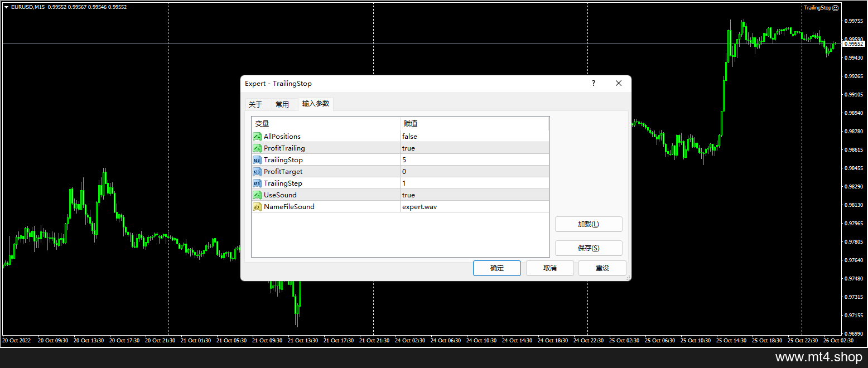Click the ProfitTarget integer variable icon

(x=257, y=171)
